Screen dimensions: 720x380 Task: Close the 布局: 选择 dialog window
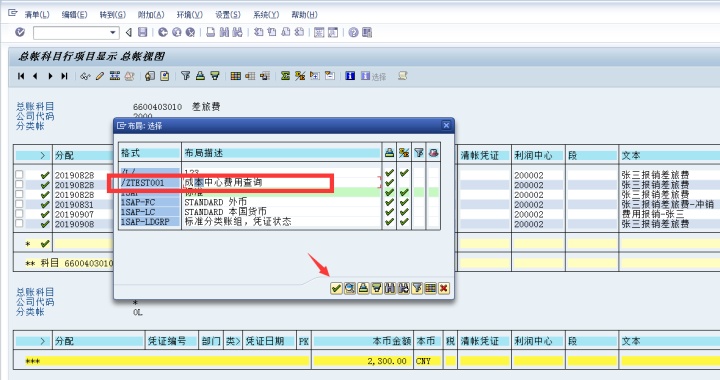pyautogui.click(x=446, y=125)
